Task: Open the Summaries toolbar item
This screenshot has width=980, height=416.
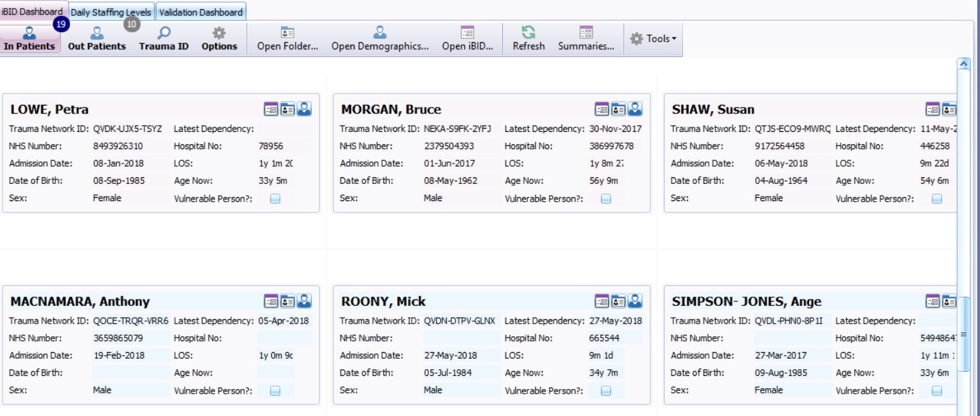Action: pyautogui.click(x=586, y=38)
